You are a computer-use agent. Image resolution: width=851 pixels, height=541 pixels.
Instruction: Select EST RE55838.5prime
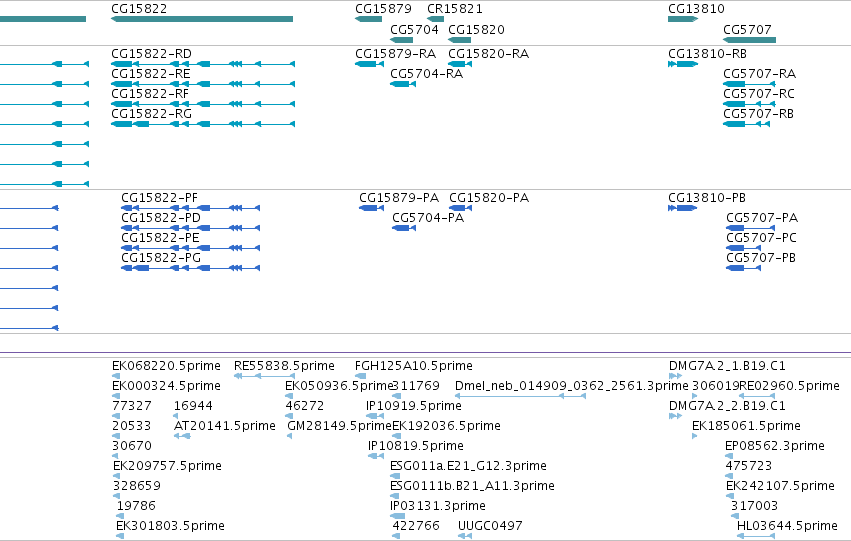tap(264, 376)
